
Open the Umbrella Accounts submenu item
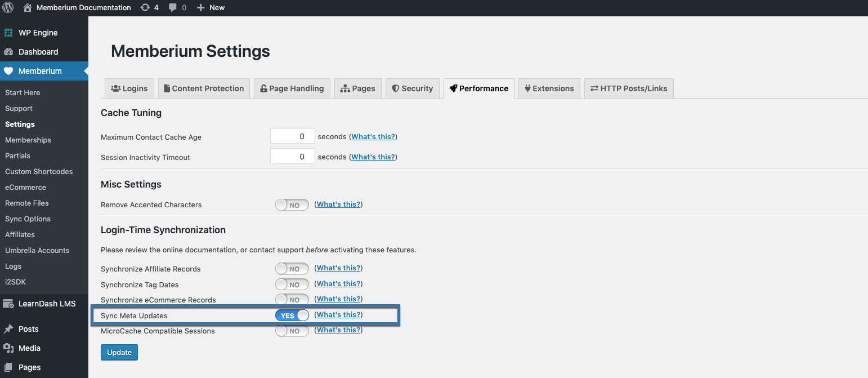click(x=37, y=250)
